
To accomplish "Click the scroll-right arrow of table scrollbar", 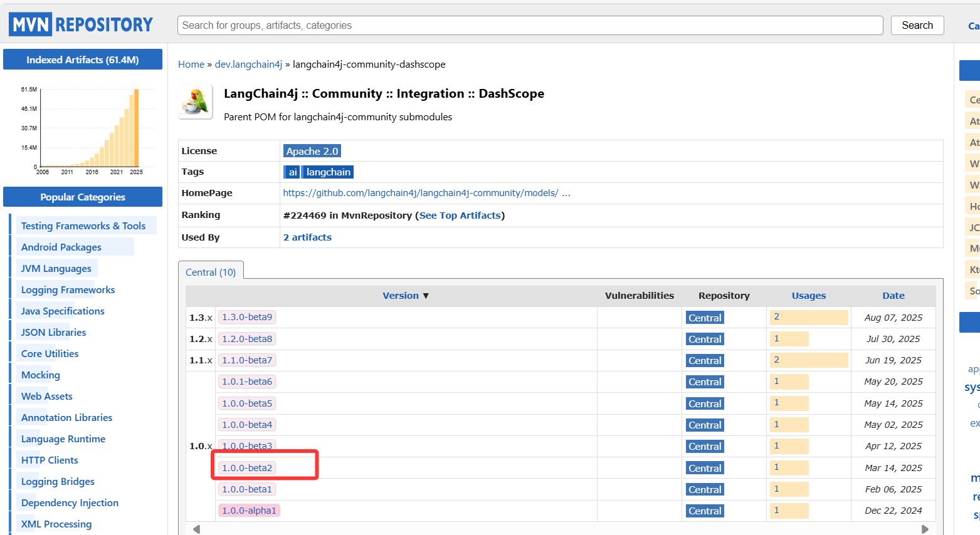I will click(x=925, y=529).
